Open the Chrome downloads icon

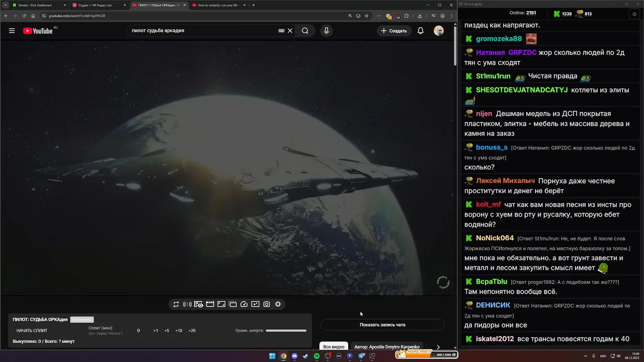(x=420, y=16)
